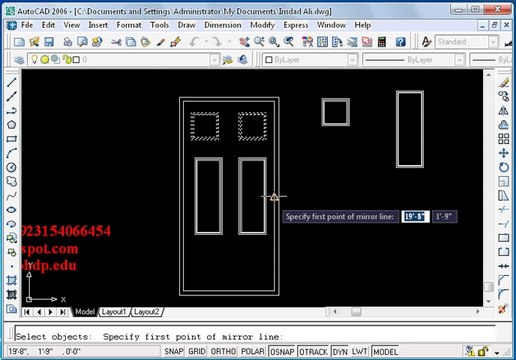Toggle OTRACK in status bar
Screen dimensions: 516x360
click(x=313, y=352)
